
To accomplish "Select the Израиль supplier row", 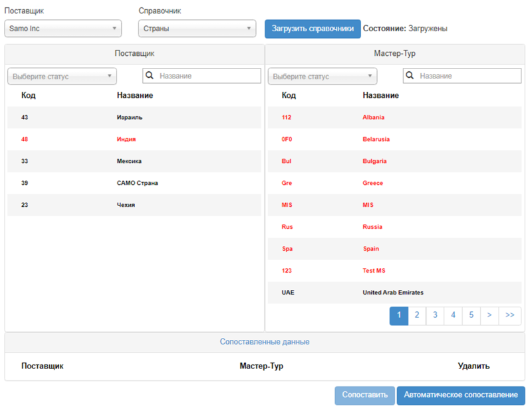I will (134, 117).
